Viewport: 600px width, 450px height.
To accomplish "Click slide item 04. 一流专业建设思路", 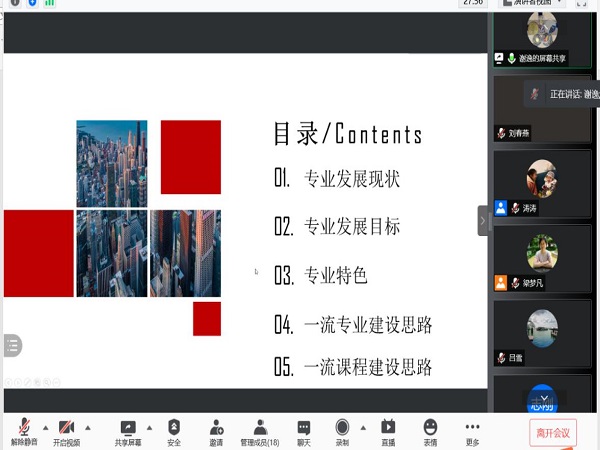I will [353, 324].
